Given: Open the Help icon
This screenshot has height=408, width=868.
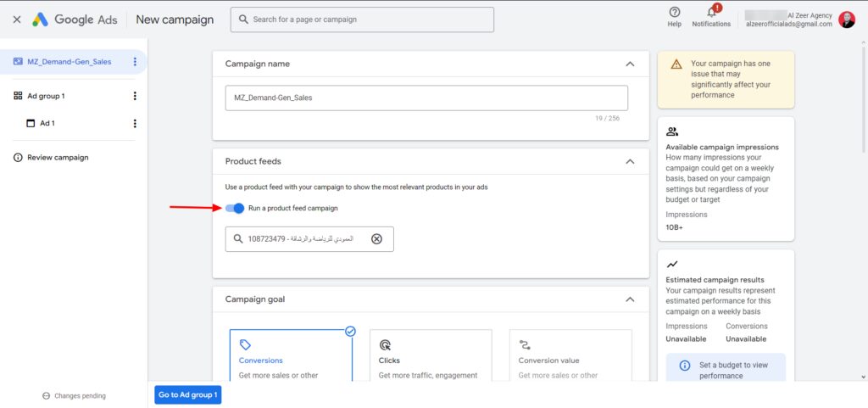Looking at the screenshot, I should click(x=674, y=12).
